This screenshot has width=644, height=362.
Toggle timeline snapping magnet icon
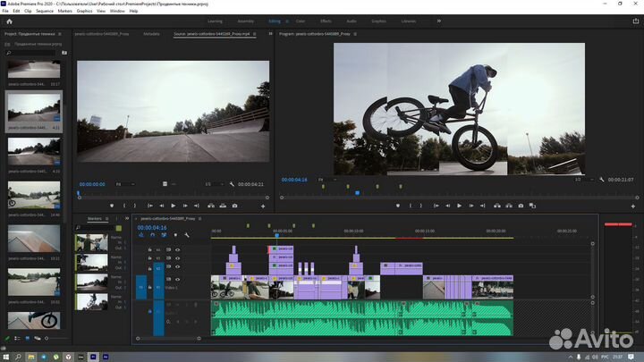pos(151,235)
